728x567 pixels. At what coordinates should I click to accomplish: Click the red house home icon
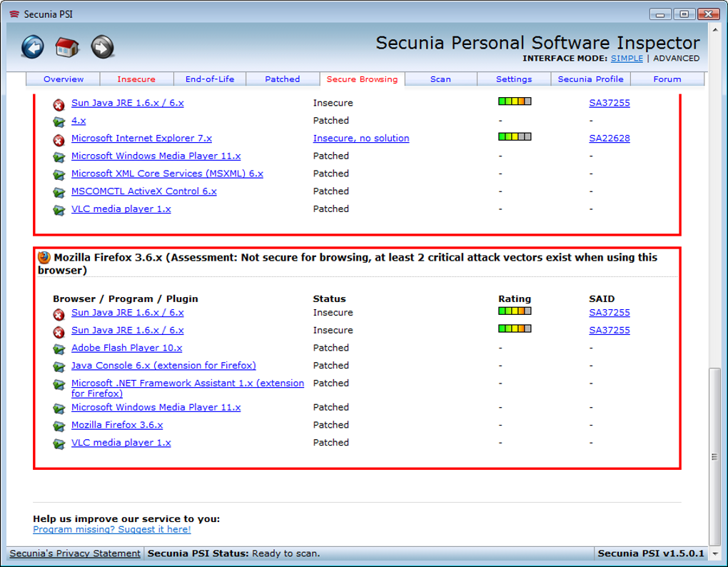pyautogui.click(x=67, y=47)
